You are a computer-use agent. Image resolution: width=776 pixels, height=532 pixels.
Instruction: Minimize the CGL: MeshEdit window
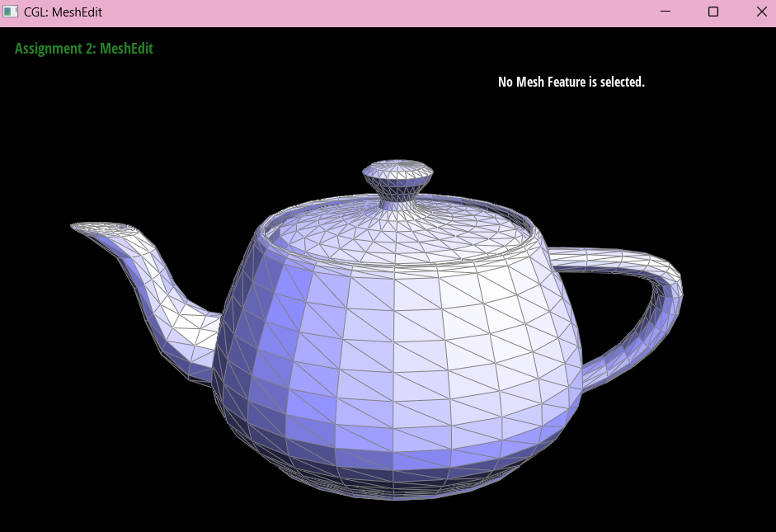(x=665, y=12)
